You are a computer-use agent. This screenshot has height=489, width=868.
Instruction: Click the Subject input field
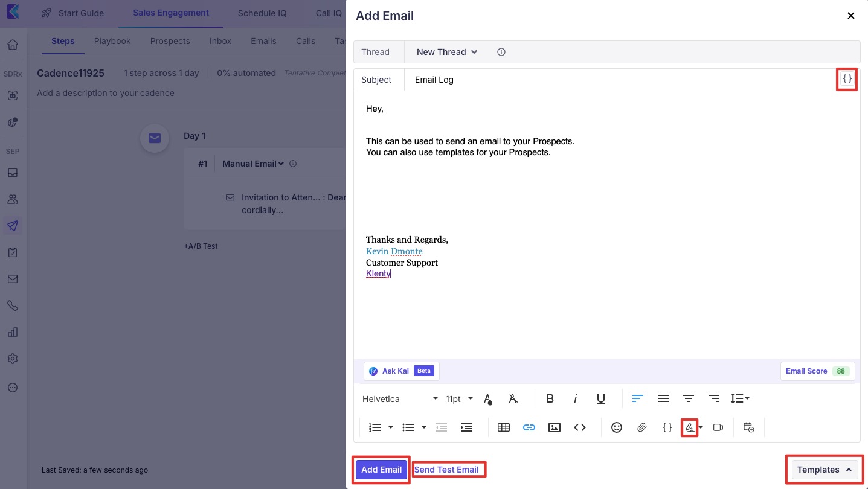(x=616, y=80)
